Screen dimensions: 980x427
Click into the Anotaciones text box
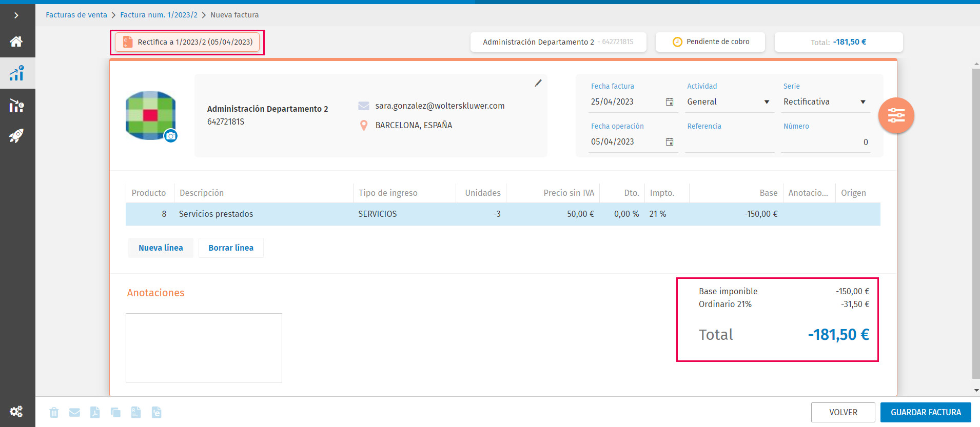[204, 348]
